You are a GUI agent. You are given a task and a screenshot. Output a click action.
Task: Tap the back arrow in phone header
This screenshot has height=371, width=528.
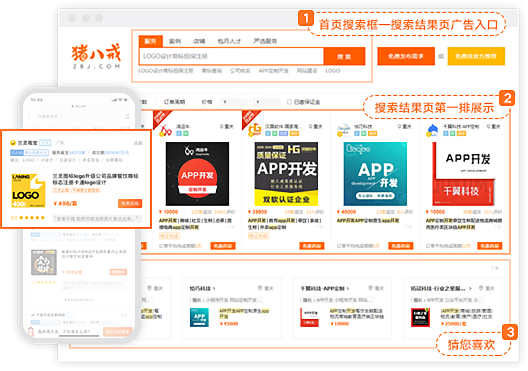(x=29, y=116)
